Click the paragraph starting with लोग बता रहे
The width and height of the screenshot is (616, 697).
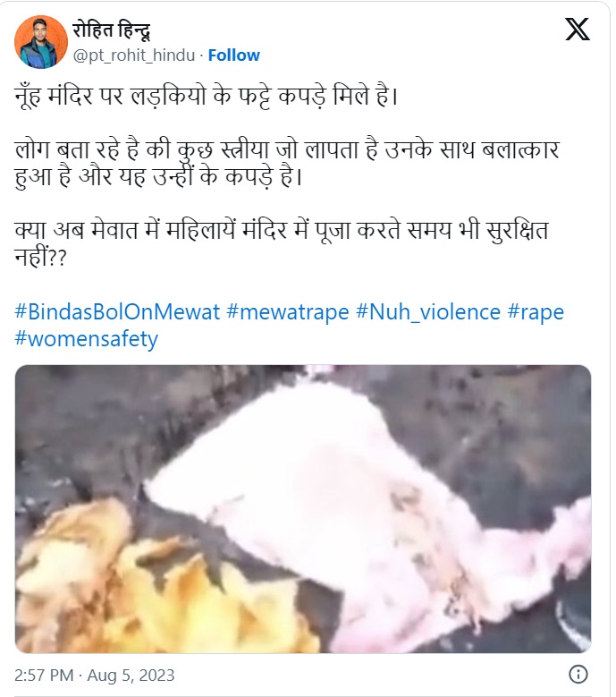(287, 163)
